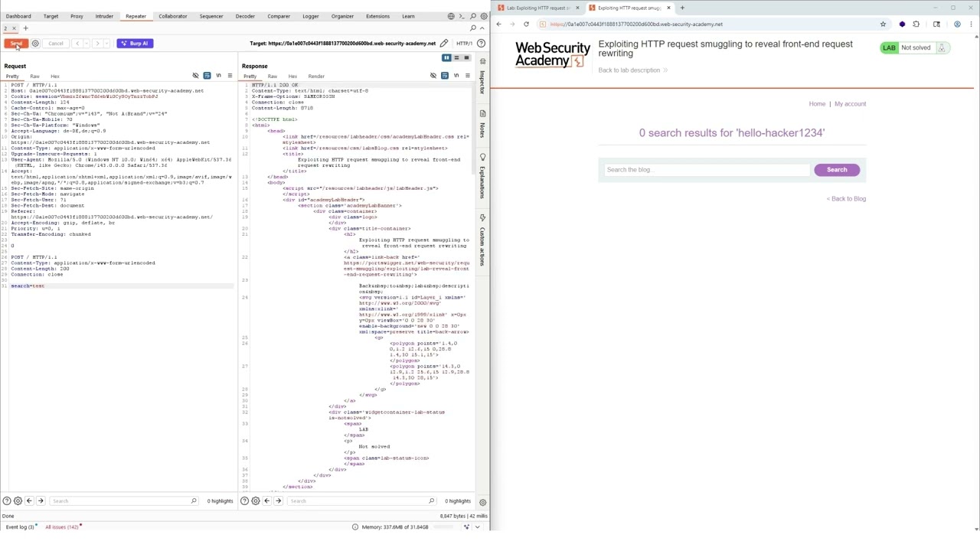Switch to the Dashboard tab
This screenshot has width=980, height=551.
click(x=18, y=16)
